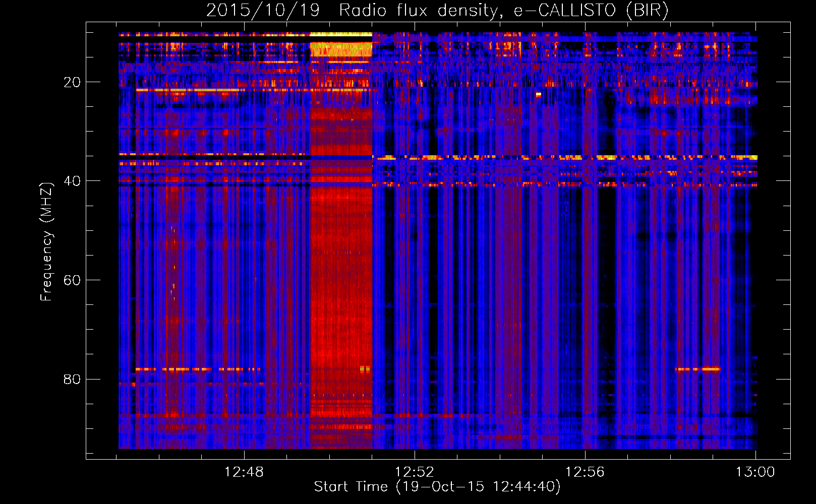Viewport: 816px width, 504px height.
Task: Click the 13:00 time tick label
Action: [755, 472]
